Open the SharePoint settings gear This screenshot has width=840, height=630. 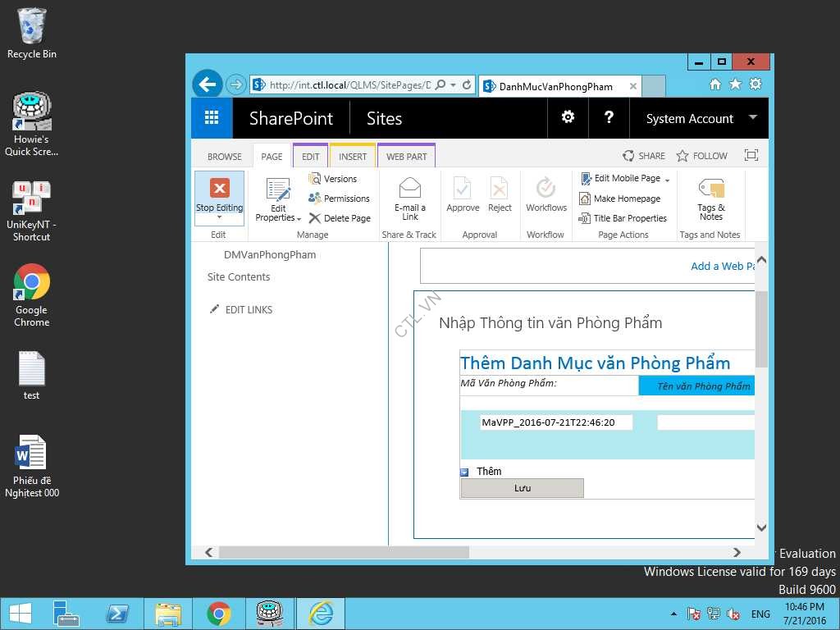(x=568, y=118)
